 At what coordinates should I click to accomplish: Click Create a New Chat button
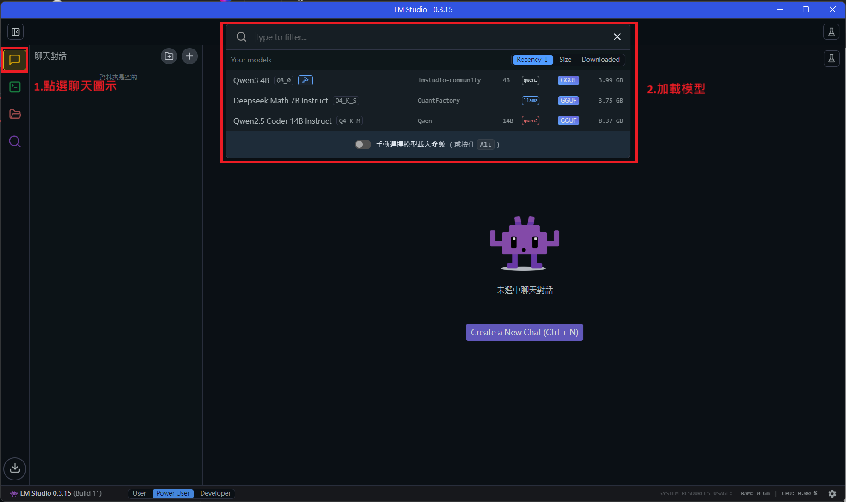click(524, 333)
